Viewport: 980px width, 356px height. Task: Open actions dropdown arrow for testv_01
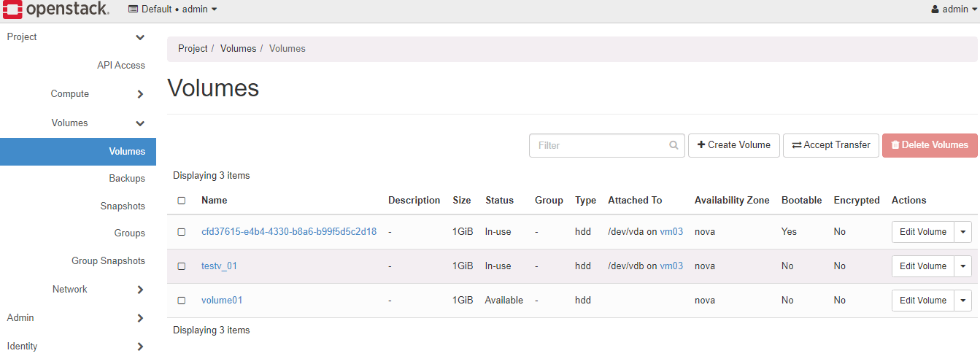pyautogui.click(x=963, y=266)
